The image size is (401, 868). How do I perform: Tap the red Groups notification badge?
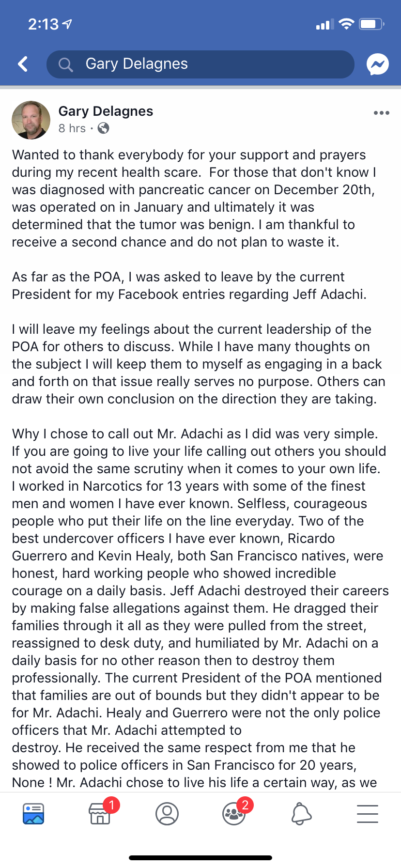(245, 805)
